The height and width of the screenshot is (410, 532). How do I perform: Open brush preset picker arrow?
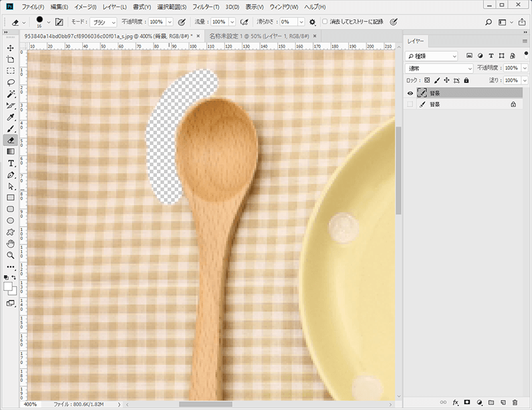tap(49, 23)
